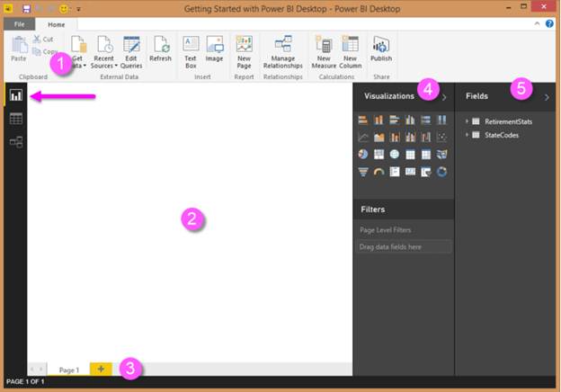Expand the StateCodes table arrow

coord(467,135)
